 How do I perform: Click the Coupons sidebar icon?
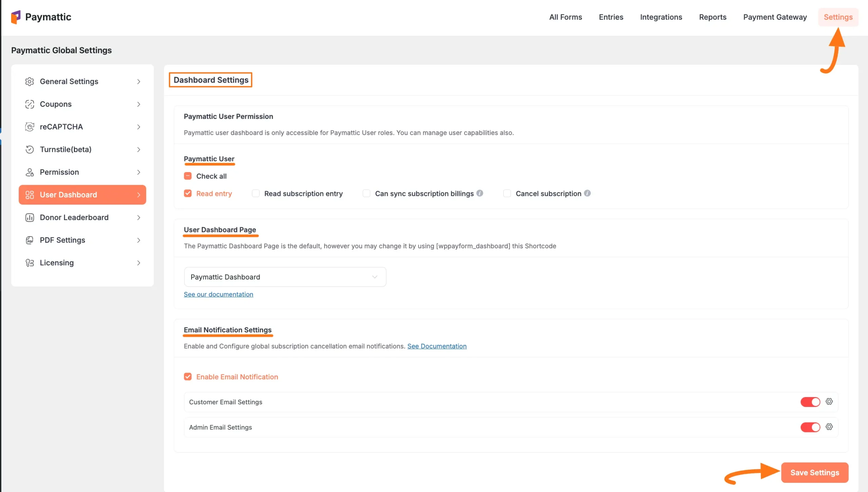point(30,104)
